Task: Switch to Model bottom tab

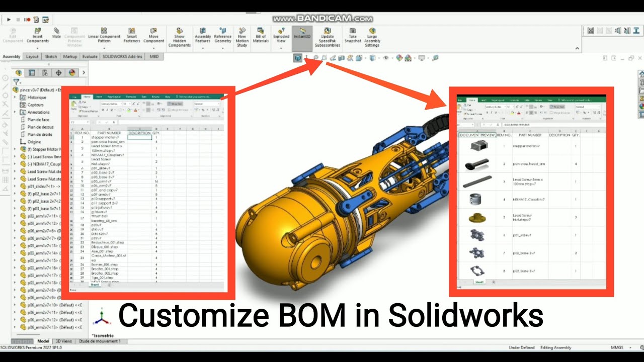Action: (x=43, y=341)
